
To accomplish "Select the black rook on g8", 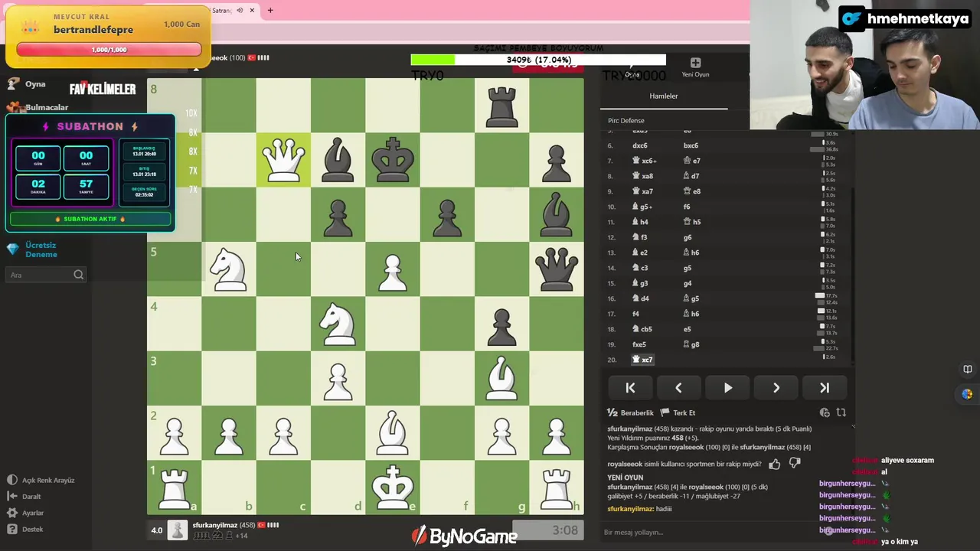I will [501, 106].
